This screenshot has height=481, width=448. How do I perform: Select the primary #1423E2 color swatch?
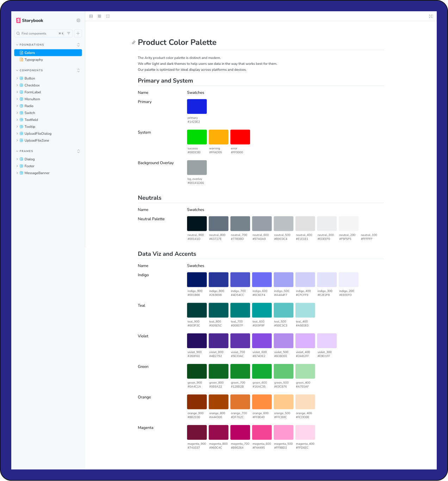pos(197,106)
